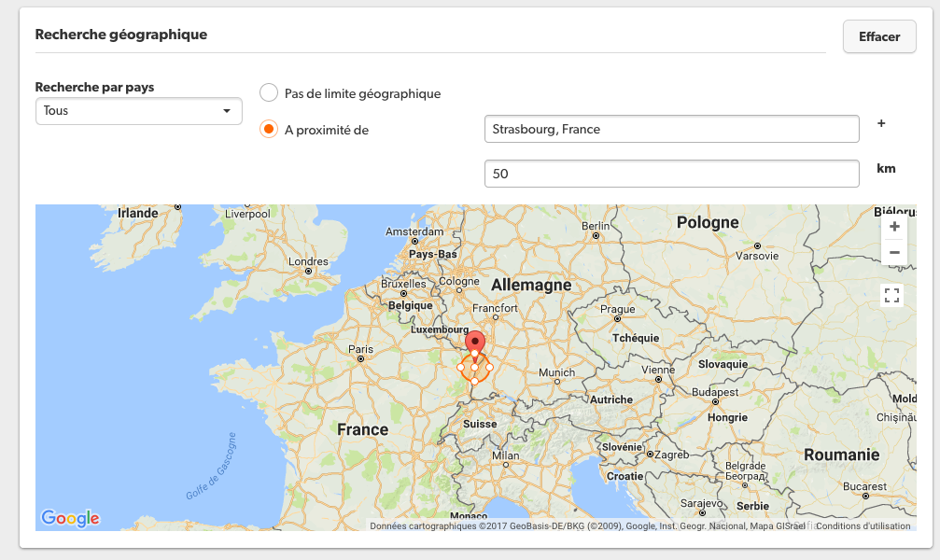Click the Google logo on the map
The image size is (940, 560).
(x=70, y=518)
